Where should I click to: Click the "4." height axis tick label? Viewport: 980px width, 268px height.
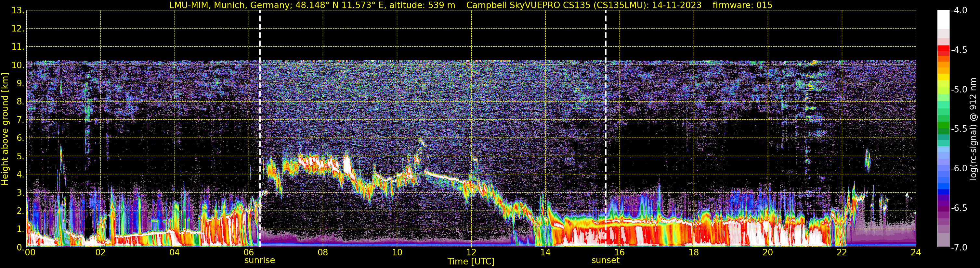20,175
